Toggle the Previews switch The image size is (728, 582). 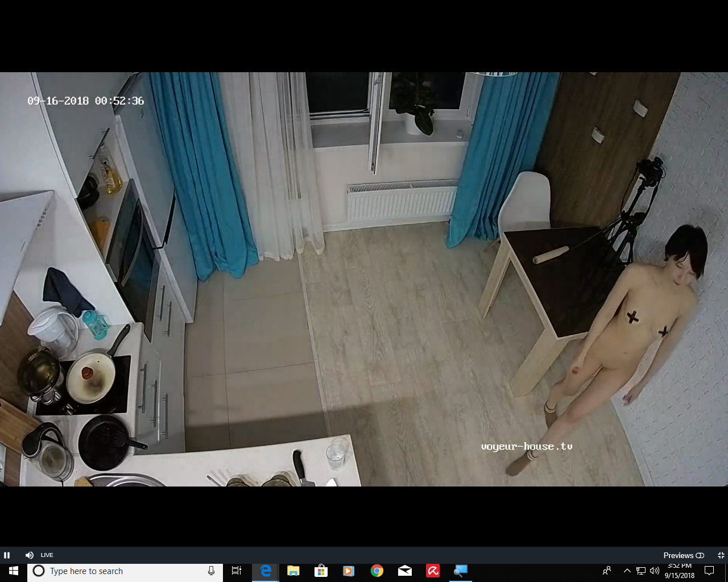click(x=700, y=555)
